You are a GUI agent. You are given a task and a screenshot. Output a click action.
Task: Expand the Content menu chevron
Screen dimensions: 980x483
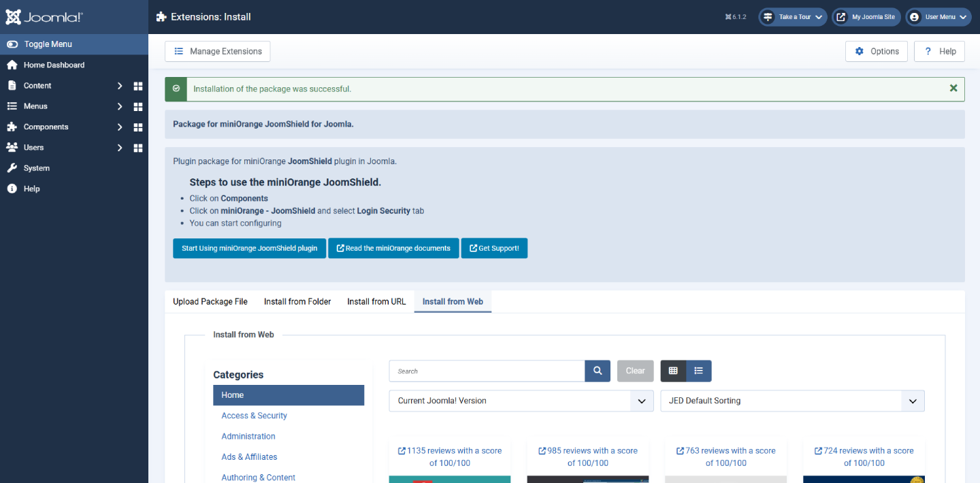pos(120,86)
